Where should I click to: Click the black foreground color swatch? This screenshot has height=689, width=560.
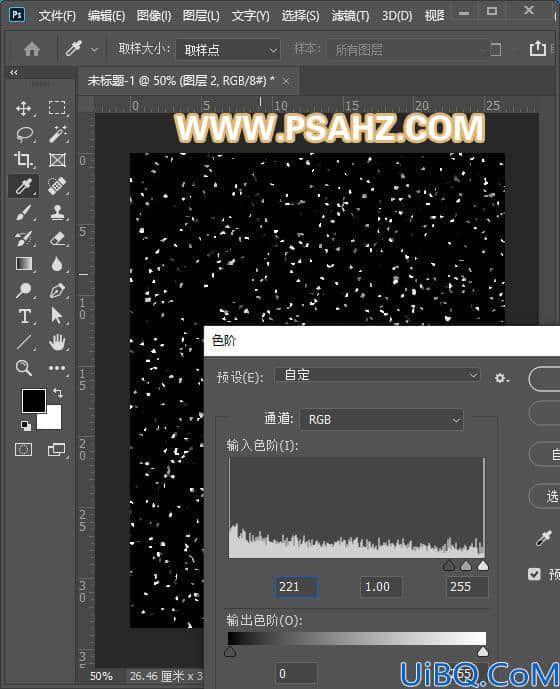click(x=34, y=400)
